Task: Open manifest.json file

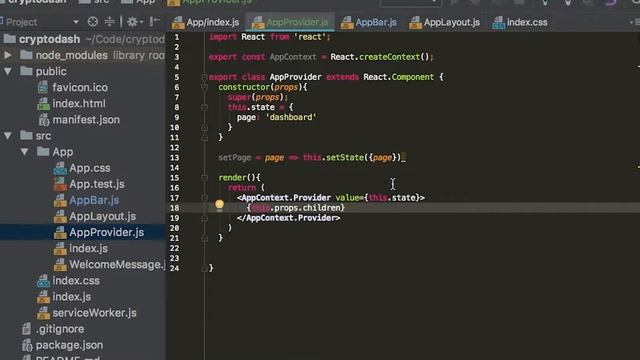Action: click(x=86, y=120)
